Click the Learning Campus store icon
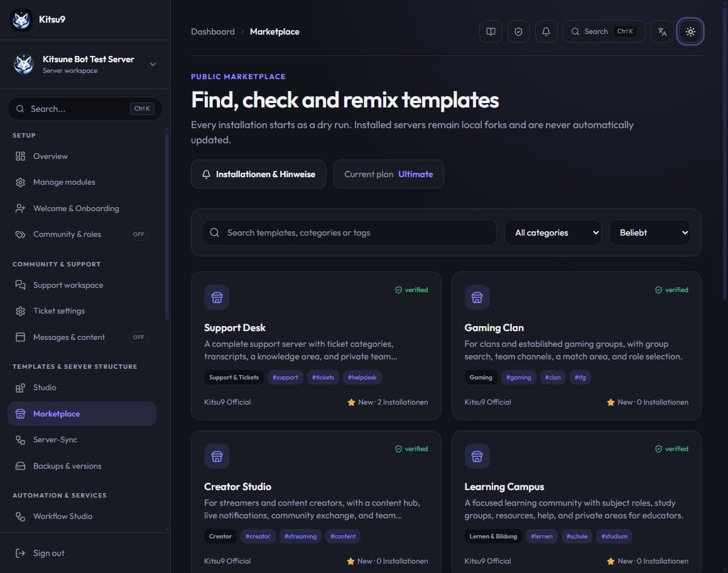The width and height of the screenshot is (728, 573). pos(477,456)
